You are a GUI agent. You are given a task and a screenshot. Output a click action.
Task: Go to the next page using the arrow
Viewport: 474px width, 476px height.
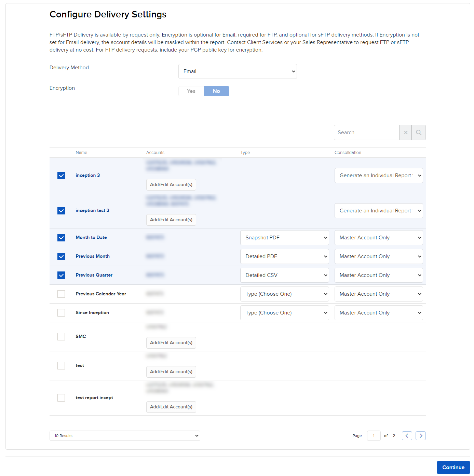coord(420,436)
